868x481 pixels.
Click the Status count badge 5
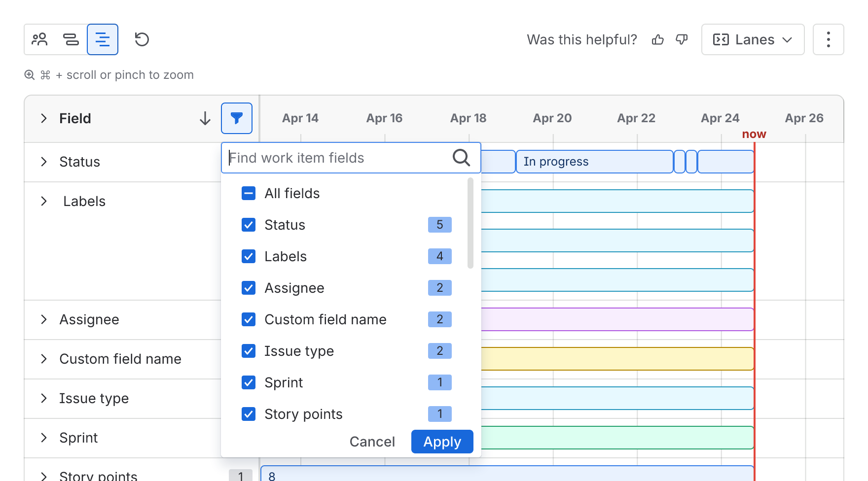pos(440,225)
